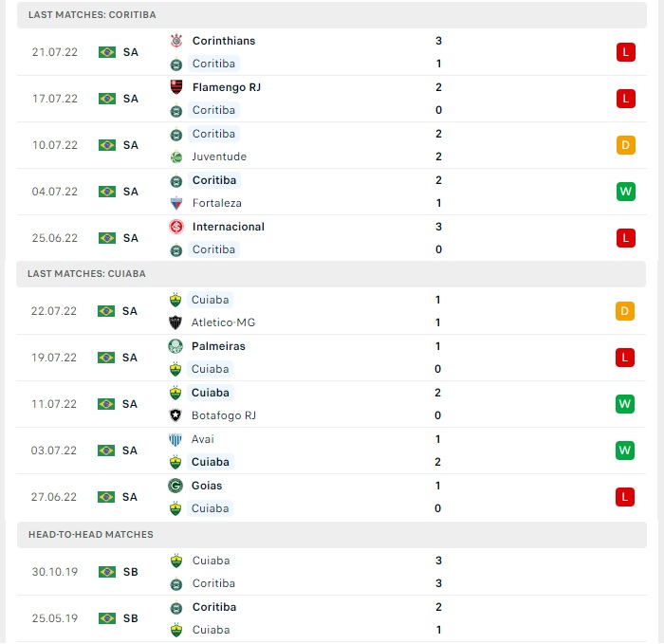The image size is (664, 644).
Task: Open the Corinthians team link
Action: [x=224, y=41]
